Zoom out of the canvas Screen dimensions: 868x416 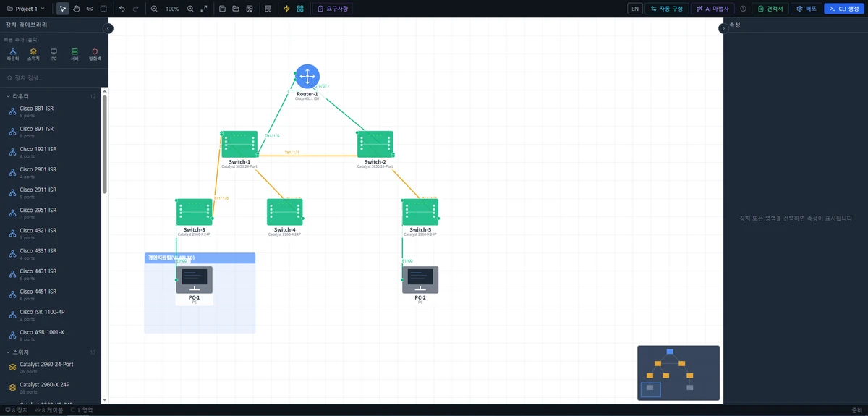154,9
